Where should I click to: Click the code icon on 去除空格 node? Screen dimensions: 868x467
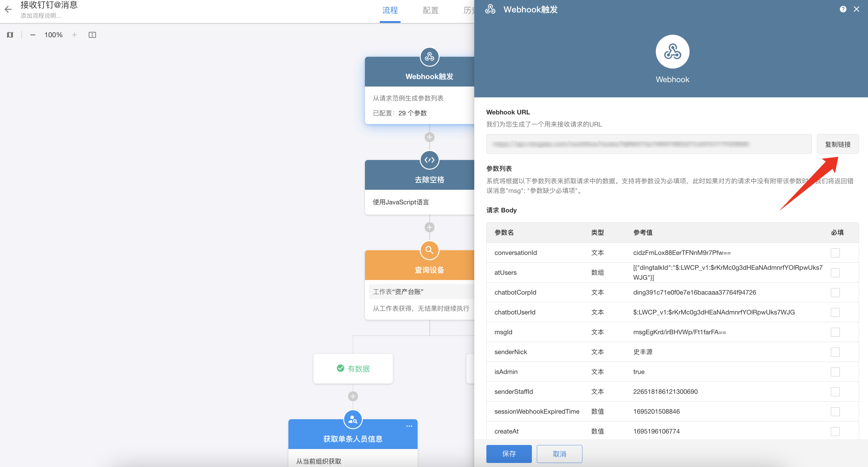tap(429, 160)
